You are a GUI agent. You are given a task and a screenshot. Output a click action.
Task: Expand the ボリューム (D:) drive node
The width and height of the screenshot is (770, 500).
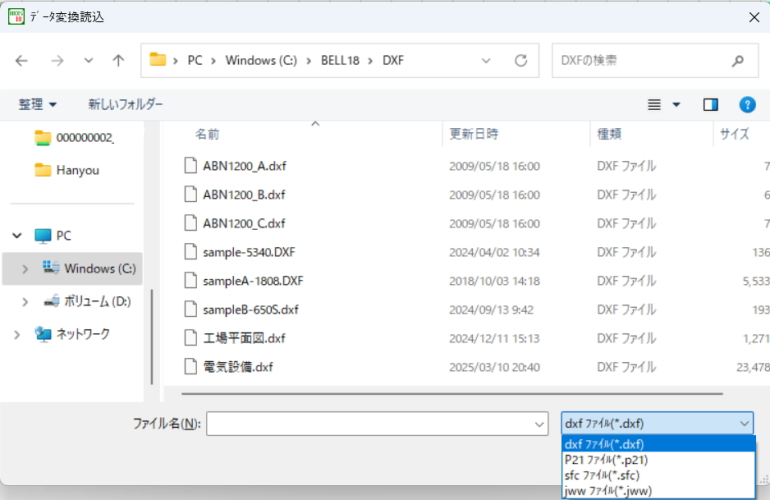[25, 301]
